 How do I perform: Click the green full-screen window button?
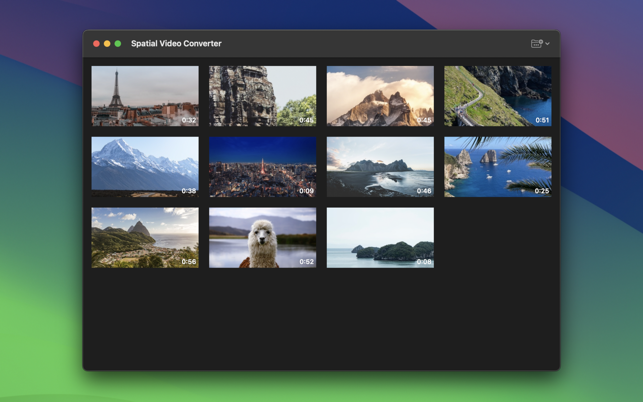coord(118,43)
